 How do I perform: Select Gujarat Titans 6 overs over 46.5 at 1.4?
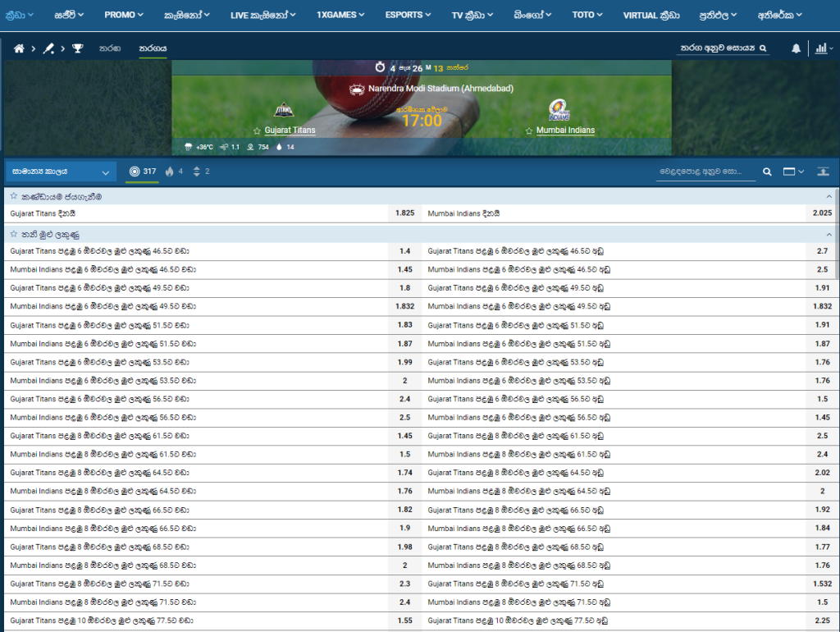point(405,251)
